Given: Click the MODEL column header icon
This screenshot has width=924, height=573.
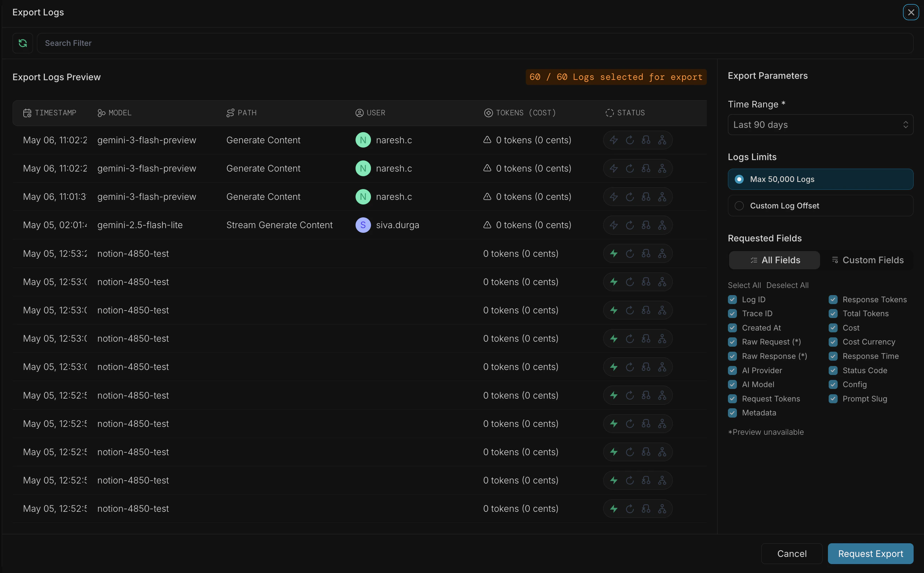Looking at the screenshot, I should (x=101, y=113).
